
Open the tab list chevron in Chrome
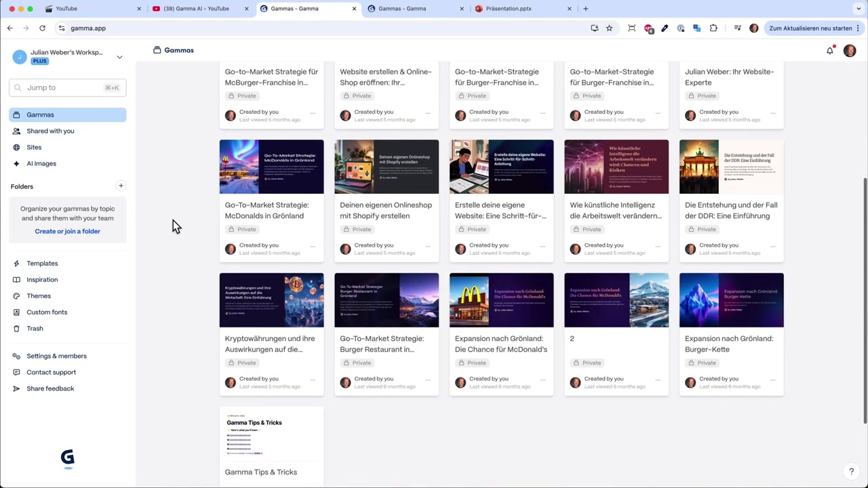click(x=859, y=9)
